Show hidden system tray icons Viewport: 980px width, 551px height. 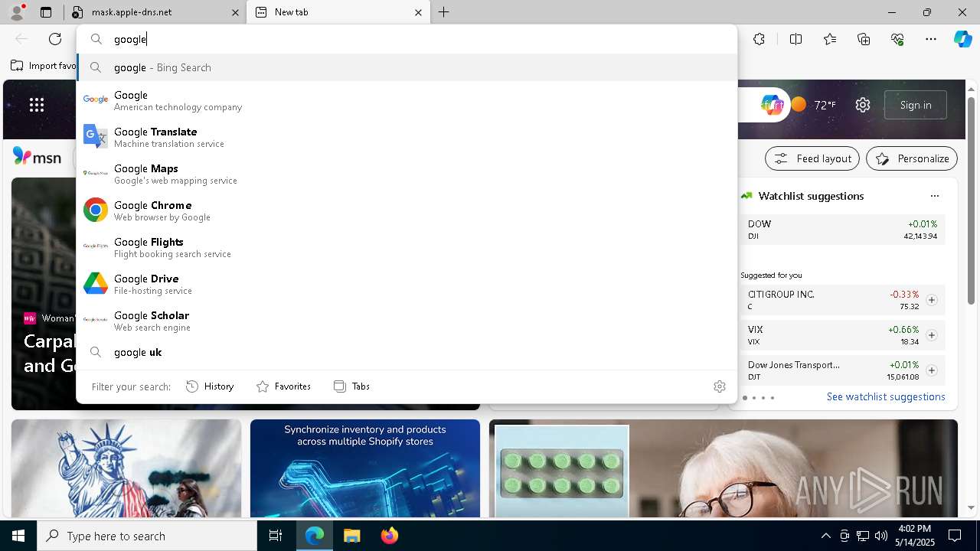coord(825,536)
